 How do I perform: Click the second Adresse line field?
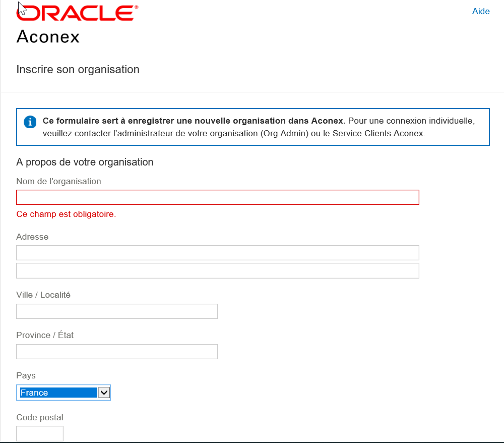pos(218,270)
